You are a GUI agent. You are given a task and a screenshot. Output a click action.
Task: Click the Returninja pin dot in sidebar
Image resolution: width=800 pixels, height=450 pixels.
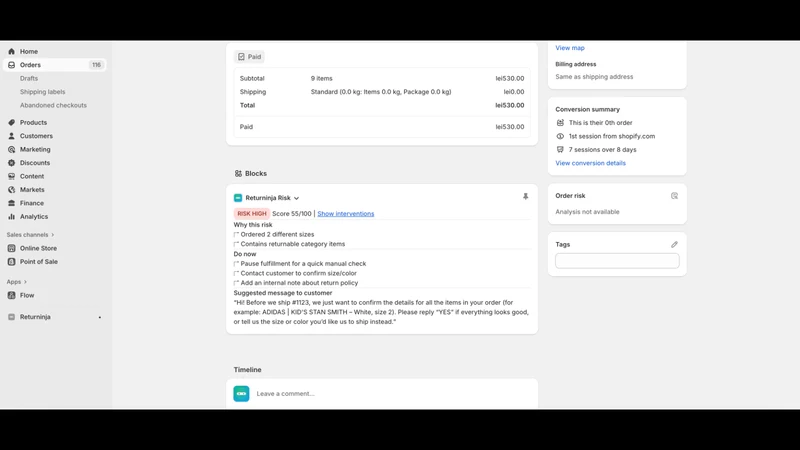click(99, 317)
